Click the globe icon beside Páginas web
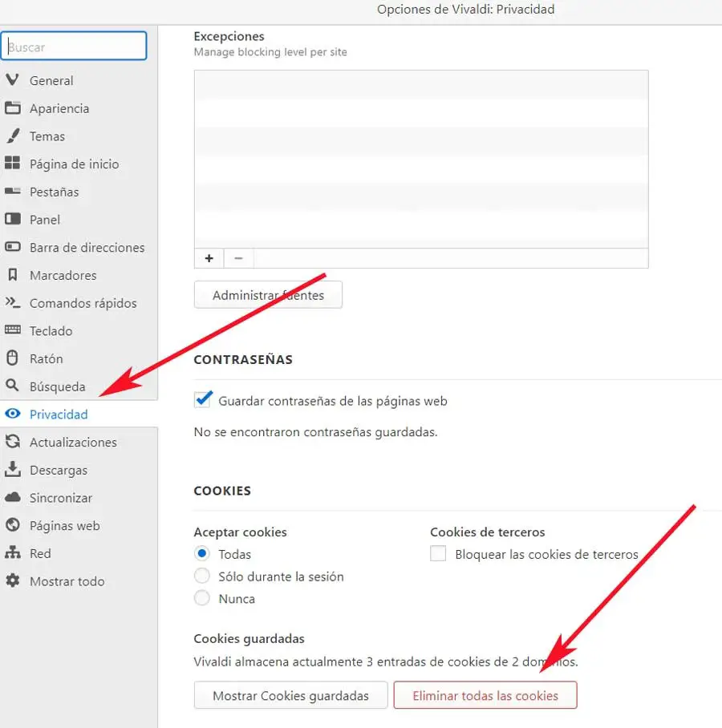Image resolution: width=722 pixels, height=728 pixels. [13, 525]
